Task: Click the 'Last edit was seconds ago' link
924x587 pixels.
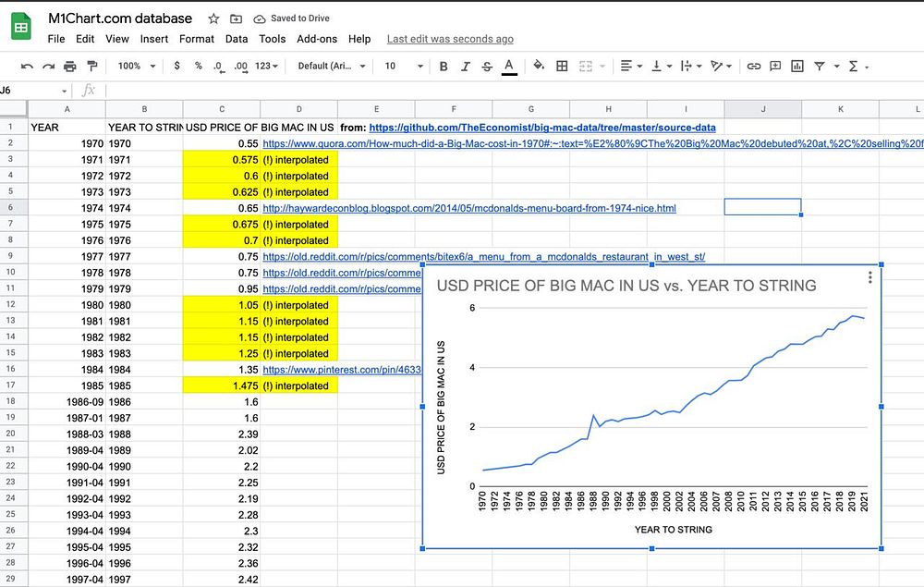Action: tap(450, 39)
